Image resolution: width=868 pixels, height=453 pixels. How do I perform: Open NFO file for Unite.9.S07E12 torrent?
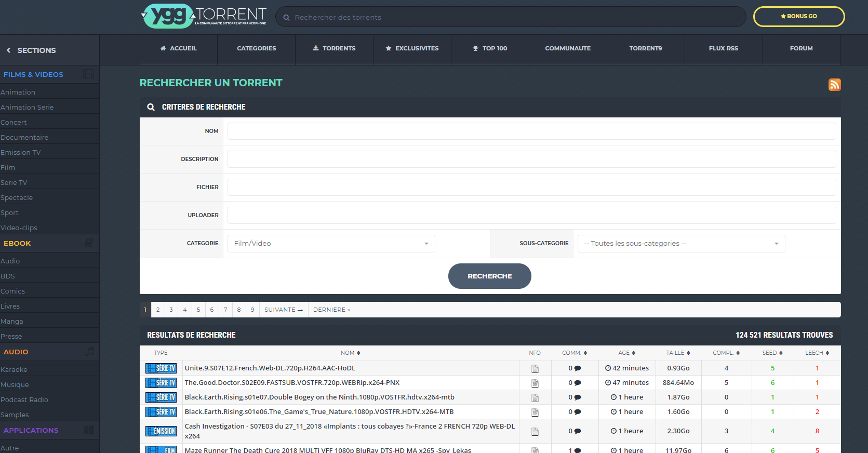pyautogui.click(x=535, y=368)
